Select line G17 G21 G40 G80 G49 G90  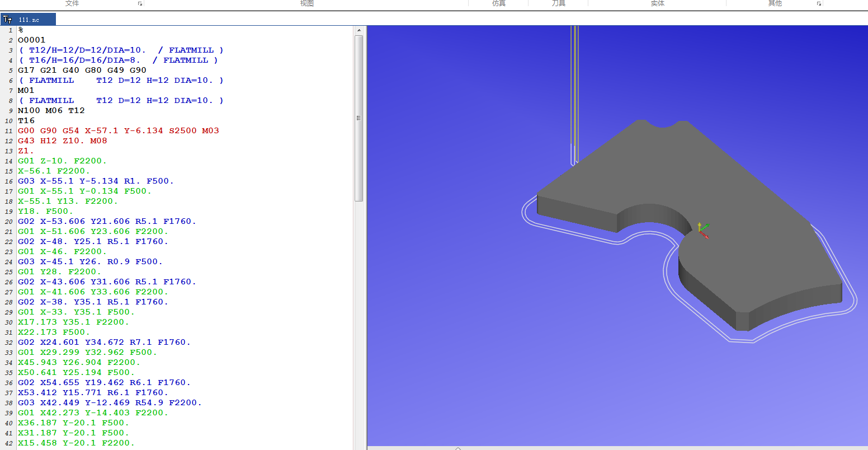pyautogui.click(x=82, y=71)
